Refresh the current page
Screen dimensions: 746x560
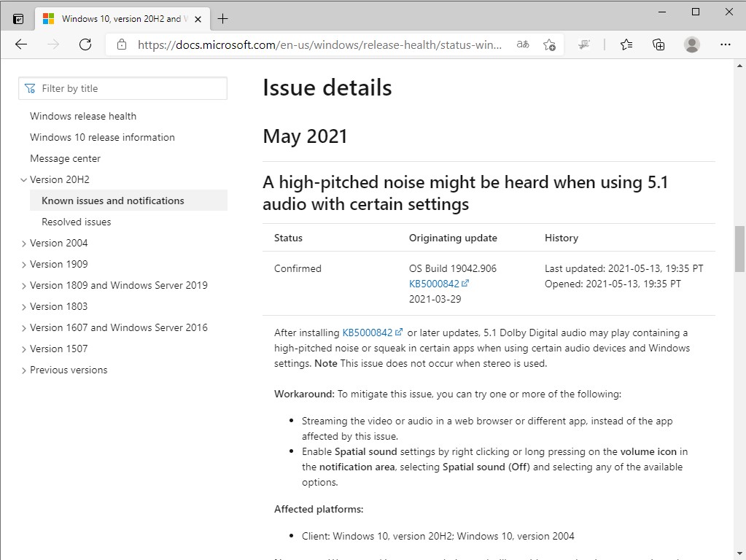[x=85, y=44]
